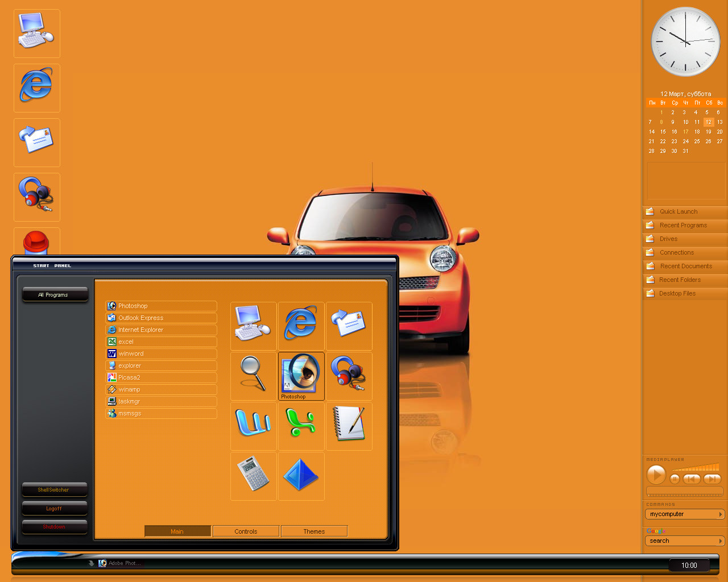Launch Internet Explorer from the desktop icons
This screenshot has width=728, height=582.
tap(36, 88)
